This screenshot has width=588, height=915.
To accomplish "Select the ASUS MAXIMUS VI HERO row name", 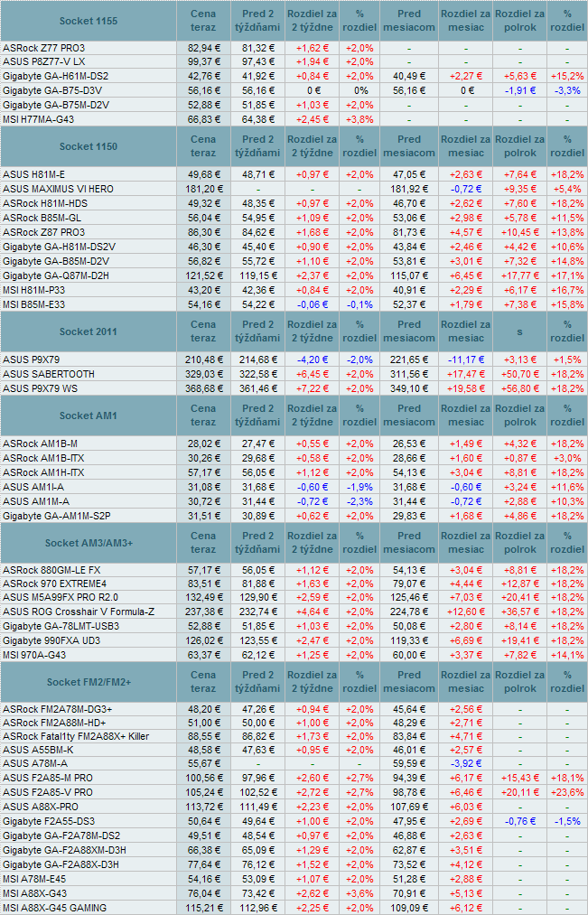I will [59, 189].
